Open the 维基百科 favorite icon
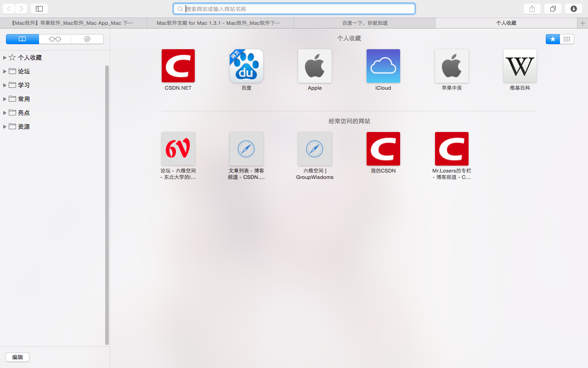Image resolution: width=588 pixels, height=368 pixels. (x=520, y=66)
